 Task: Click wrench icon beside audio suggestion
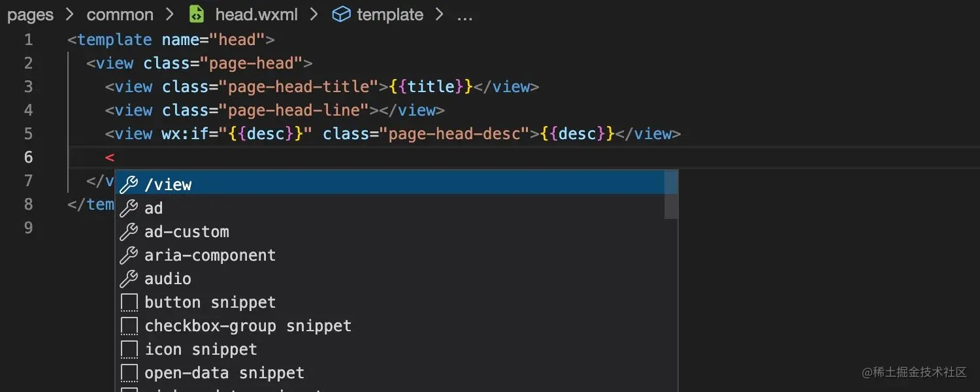[129, 279]
